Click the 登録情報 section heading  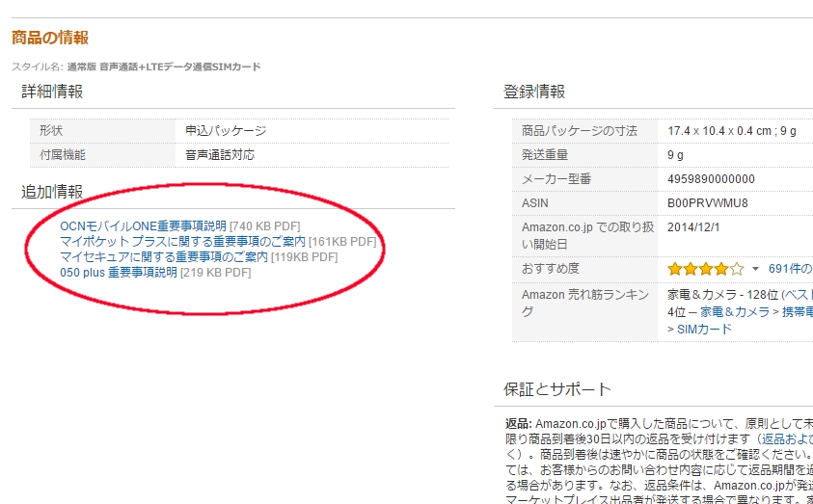pos(534,92)
